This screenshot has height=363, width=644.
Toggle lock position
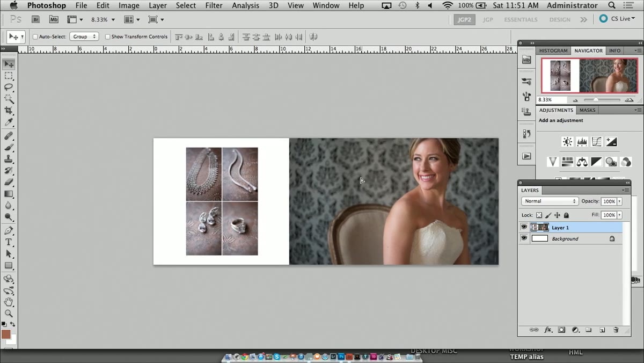pos(557,215)
